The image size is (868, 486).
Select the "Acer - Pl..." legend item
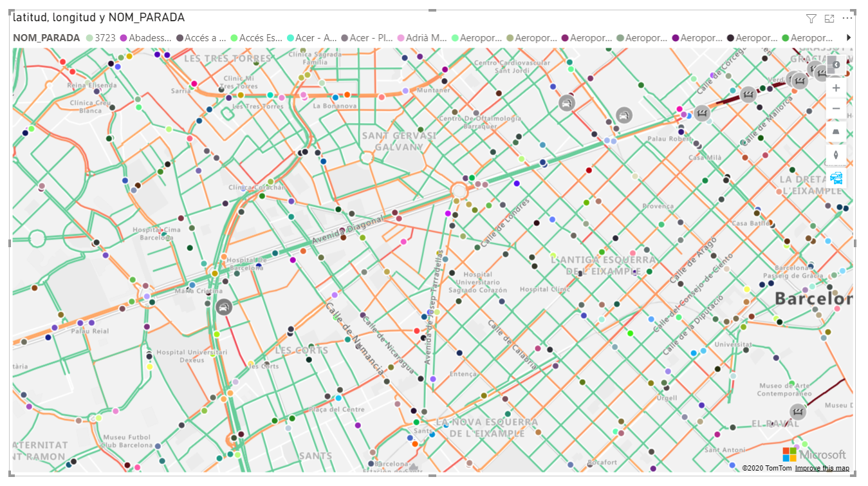(370, 38)
